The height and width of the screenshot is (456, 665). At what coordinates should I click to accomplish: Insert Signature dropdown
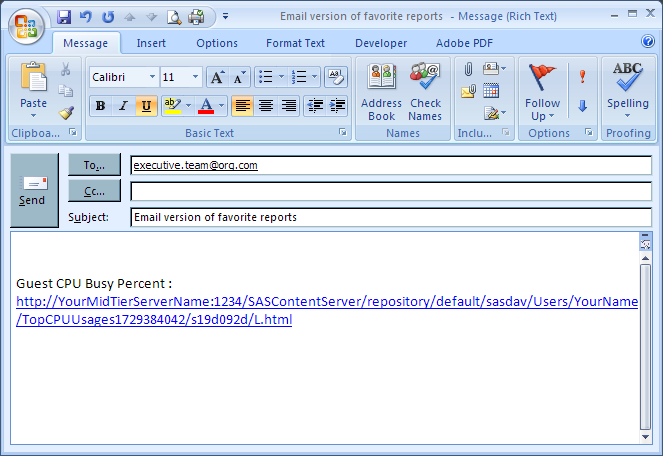(495, 113)
